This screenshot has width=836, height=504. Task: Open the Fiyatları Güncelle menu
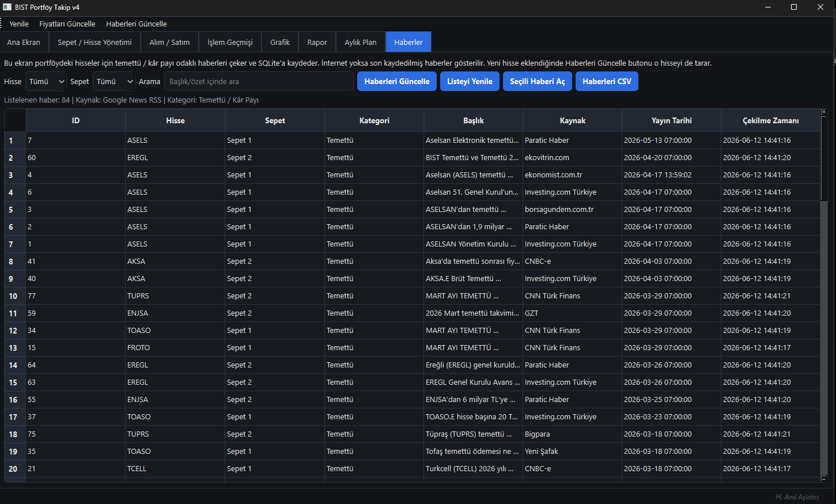point(67,24)
